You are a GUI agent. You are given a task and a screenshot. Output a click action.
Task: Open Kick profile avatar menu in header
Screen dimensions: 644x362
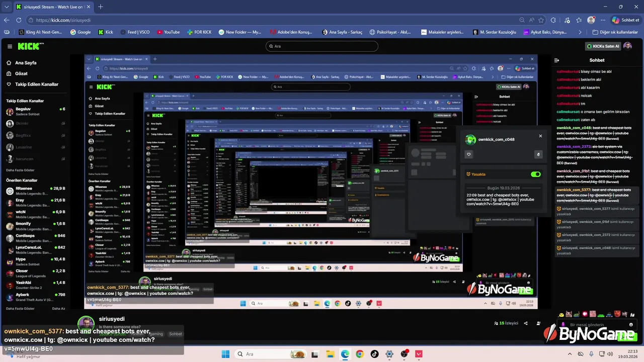coord(627,46)
